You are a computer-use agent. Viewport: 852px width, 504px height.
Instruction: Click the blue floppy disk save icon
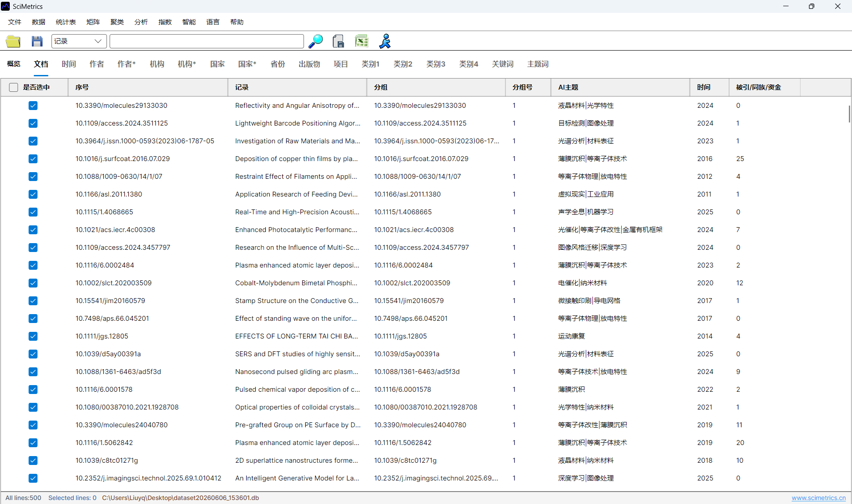pyautogui.click(x=37, y=41)
